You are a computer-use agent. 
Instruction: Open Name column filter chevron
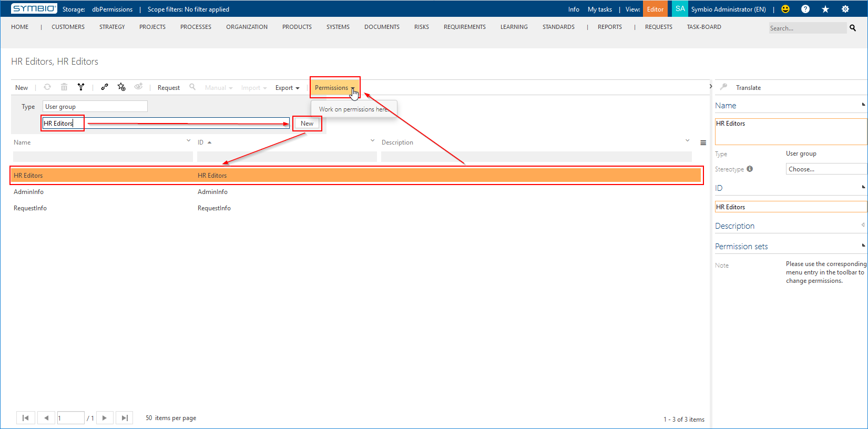[188, 140]
